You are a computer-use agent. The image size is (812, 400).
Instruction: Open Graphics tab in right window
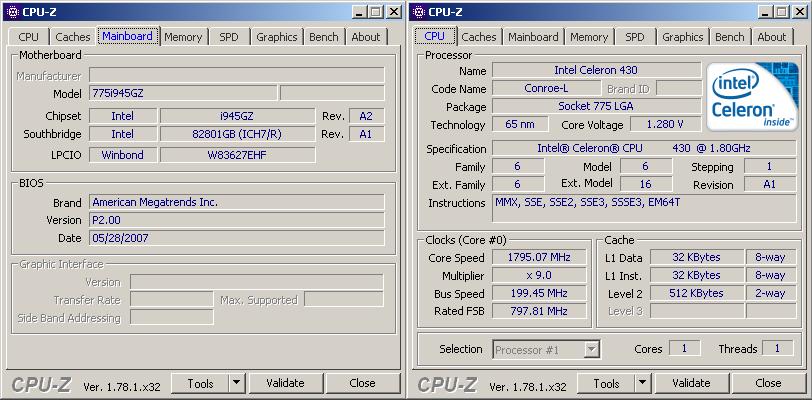(x=683, y=37)
